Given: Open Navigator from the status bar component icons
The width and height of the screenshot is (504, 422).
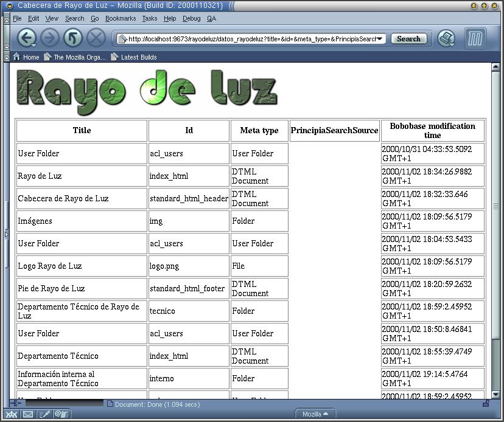Looking at the screenshot, I should click(12, 414).
